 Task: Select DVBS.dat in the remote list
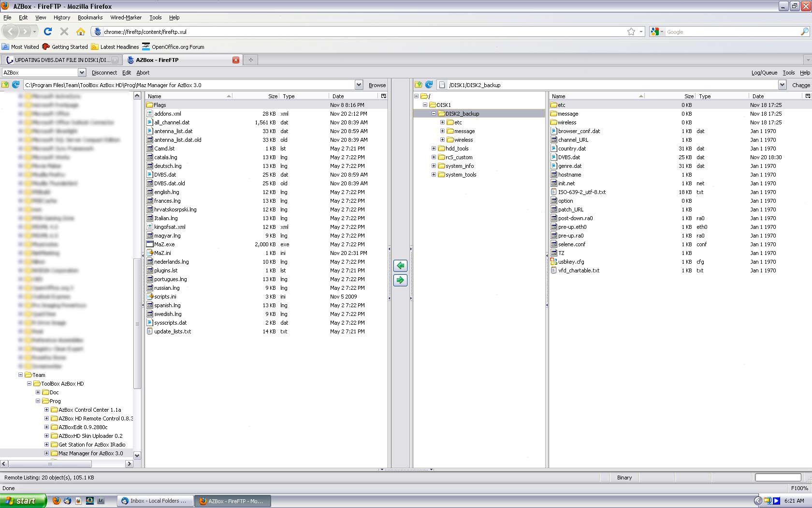click(x=569, y=157)
